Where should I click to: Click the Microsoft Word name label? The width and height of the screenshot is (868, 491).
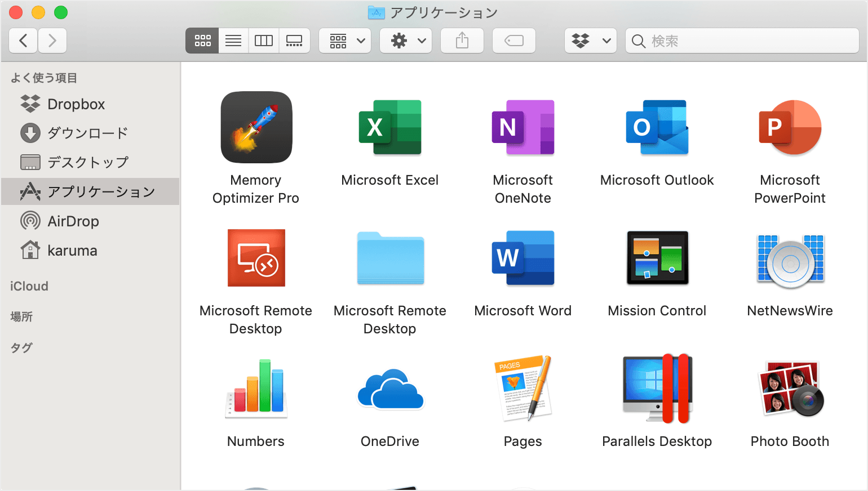coord(523,311)
